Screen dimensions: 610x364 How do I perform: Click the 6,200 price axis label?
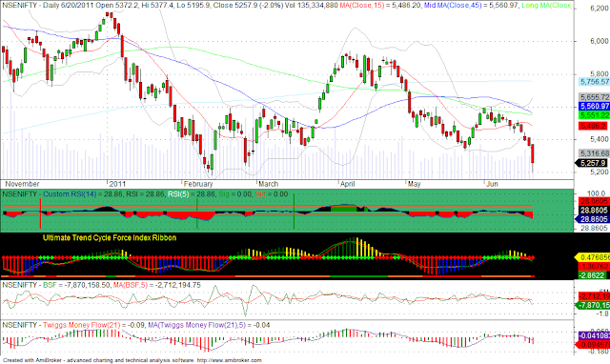(x=600, y=9)
